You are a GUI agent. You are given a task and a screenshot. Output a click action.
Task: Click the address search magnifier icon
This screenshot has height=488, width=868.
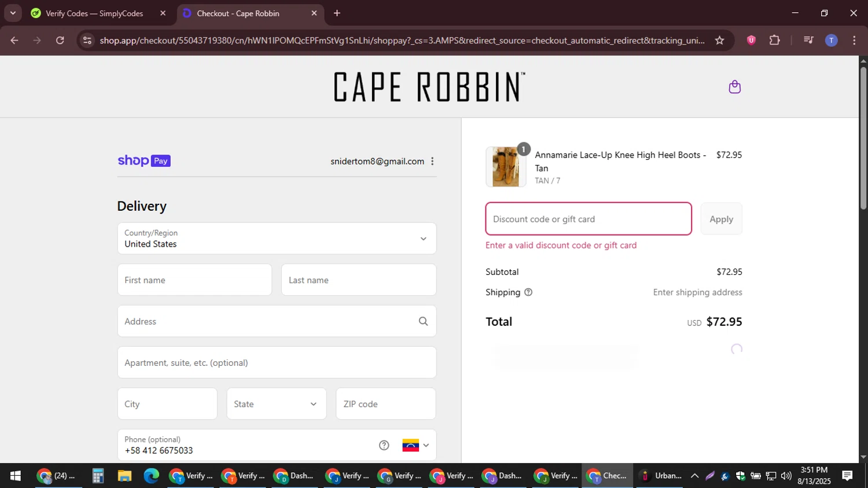(423, 321)
